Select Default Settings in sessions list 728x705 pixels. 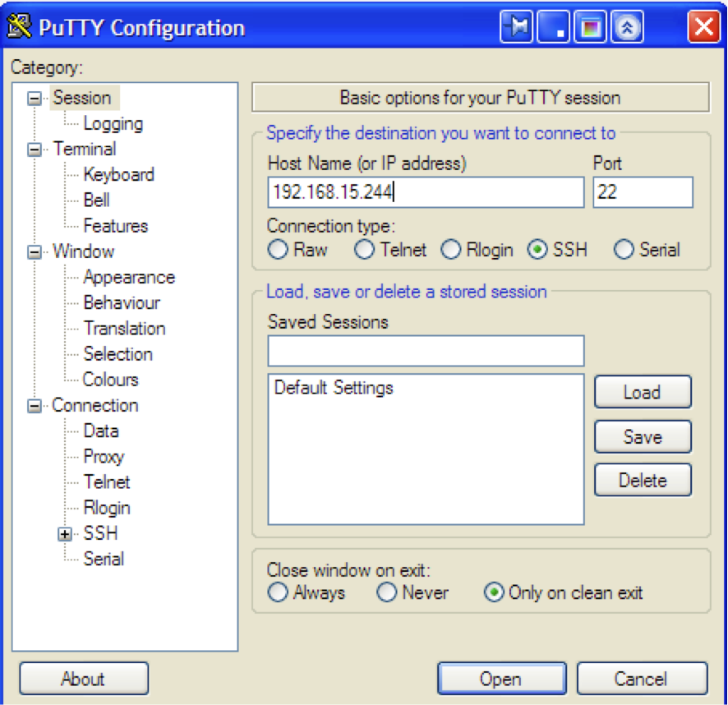(334, 388)
